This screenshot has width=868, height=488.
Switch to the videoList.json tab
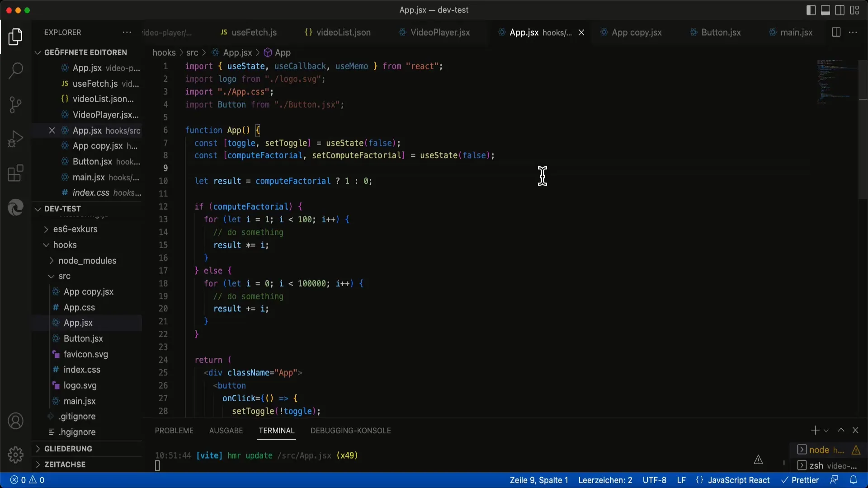point(338,33)
